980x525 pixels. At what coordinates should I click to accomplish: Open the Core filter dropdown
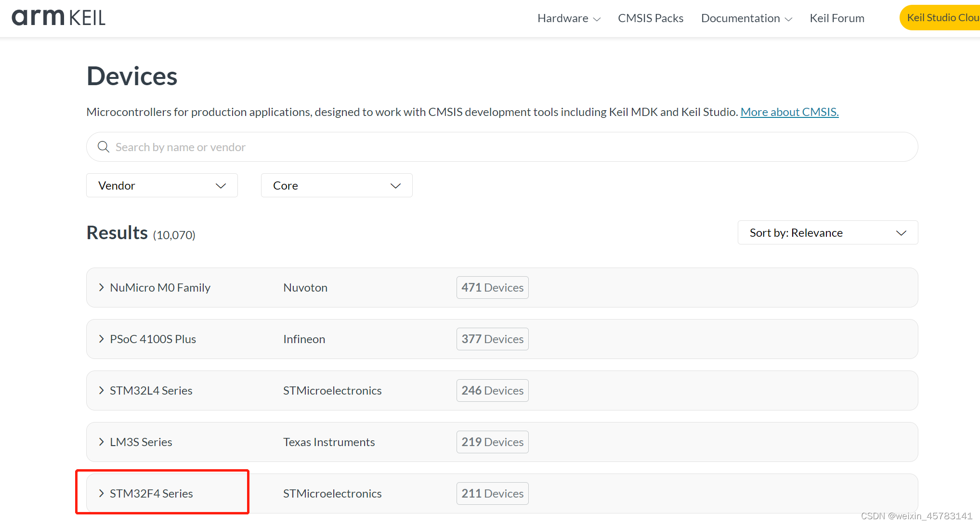coord(336,185)
